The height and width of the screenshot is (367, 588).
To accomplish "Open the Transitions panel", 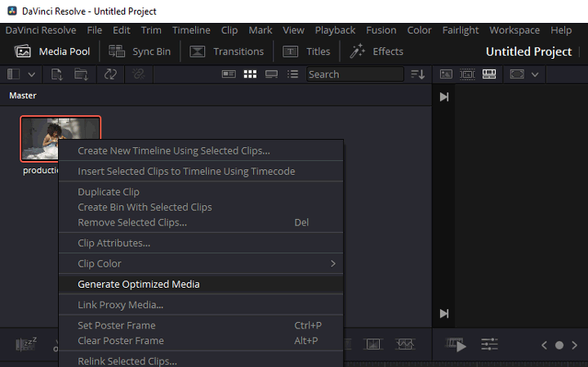I will tap(226, 51).
